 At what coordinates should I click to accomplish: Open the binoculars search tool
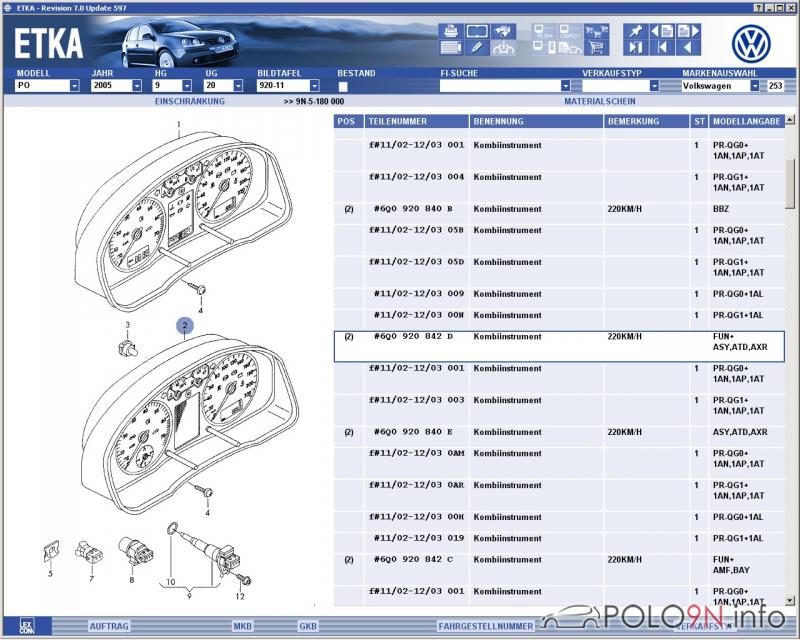coord(503,32)
